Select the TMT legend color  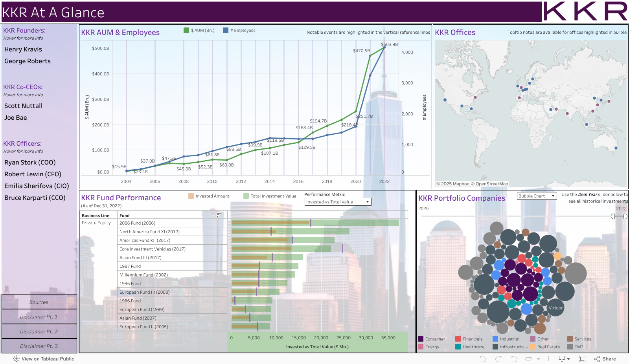[570, 347]
